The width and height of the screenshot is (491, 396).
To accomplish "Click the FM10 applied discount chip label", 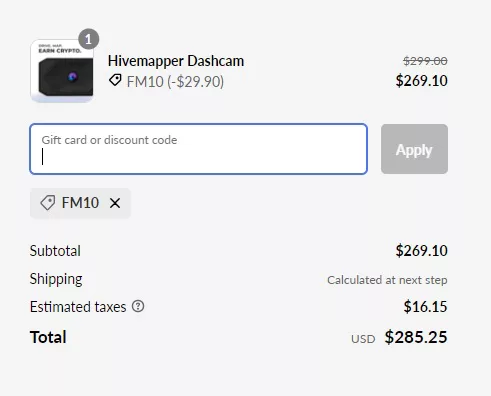I will [x=80, y=203].
